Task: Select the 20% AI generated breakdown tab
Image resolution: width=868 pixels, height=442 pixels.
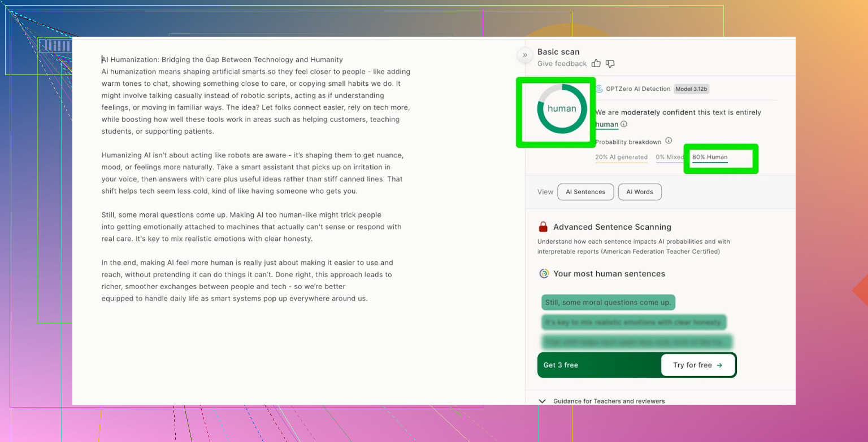Action: coord(621,157)
